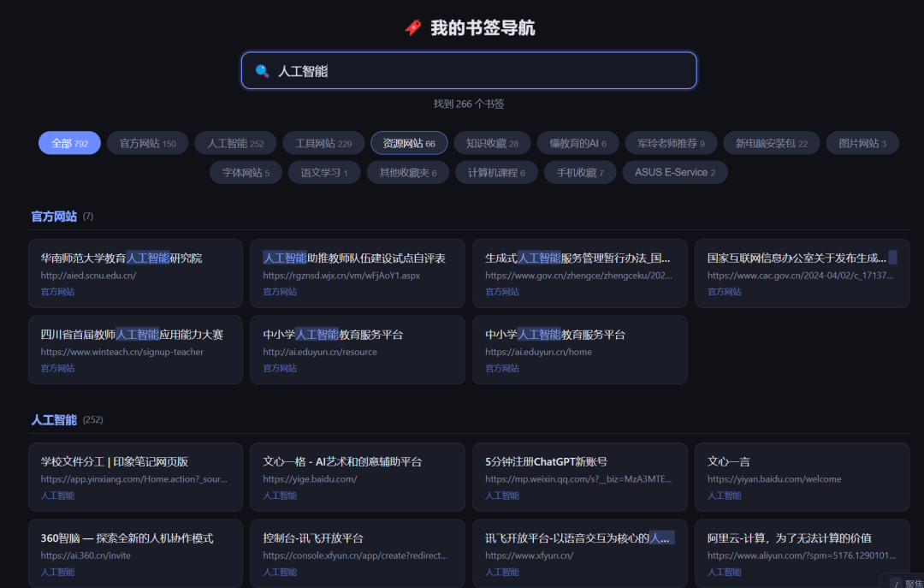Open 生成式人工智能服务管理暂行办法 bookmark
The image size is (924, 588).
pos(580,274)
